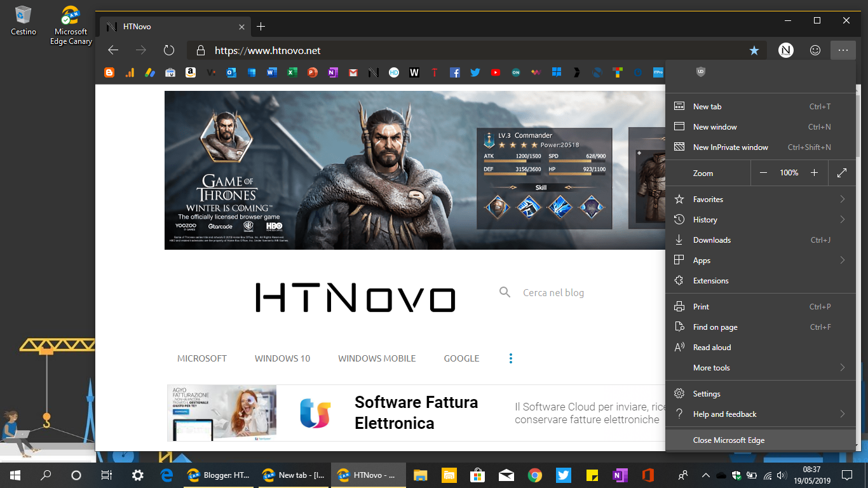The width and height of the screenshot is (868, 488).
Task: Open the PowerPoint favorite icon
Action: (x=312, y=73)
